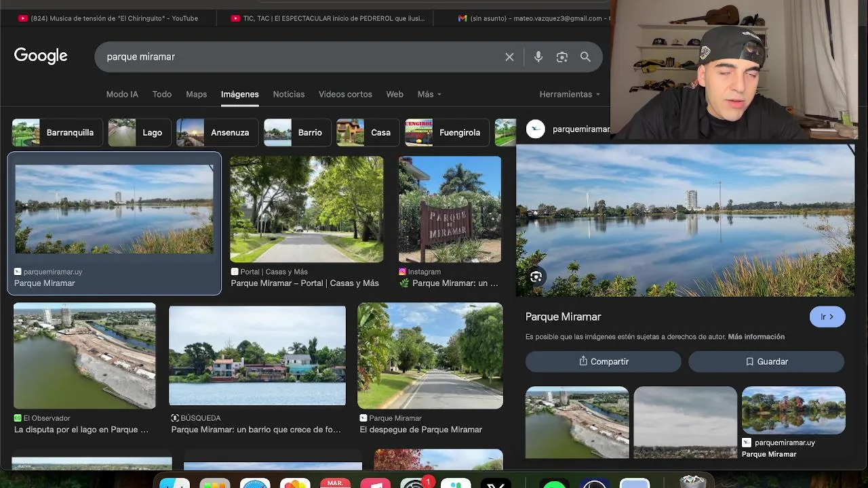Click the El Observador source icon
Image resolution: width=868 pixels, height=488 pixels.
tap(18, 418)
